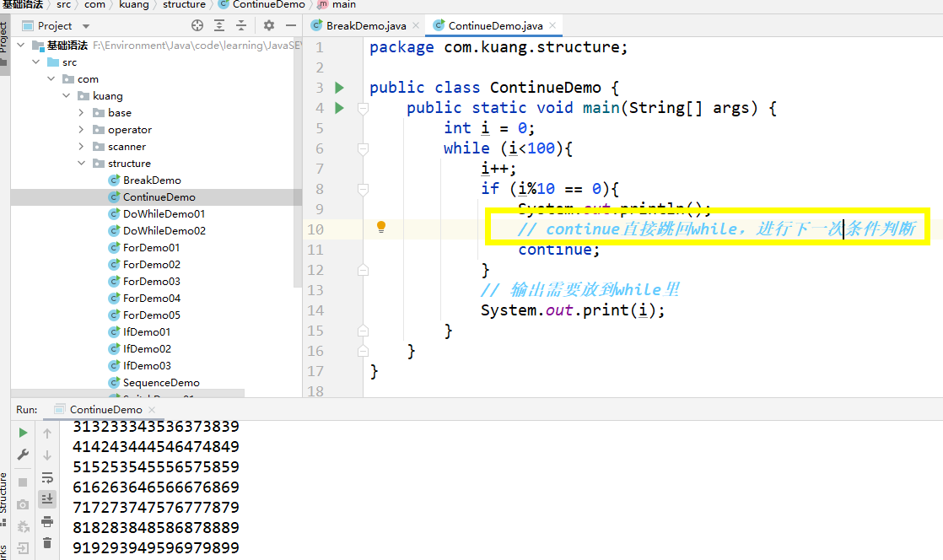This screenshot has width=943, height=560.
Task: Fold the if block at line 8
Action: [x=363, y=190]
